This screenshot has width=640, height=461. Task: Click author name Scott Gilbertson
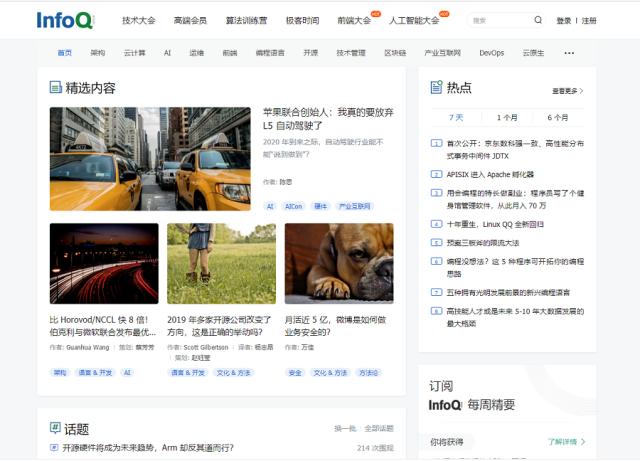click(x=206, y=347)
